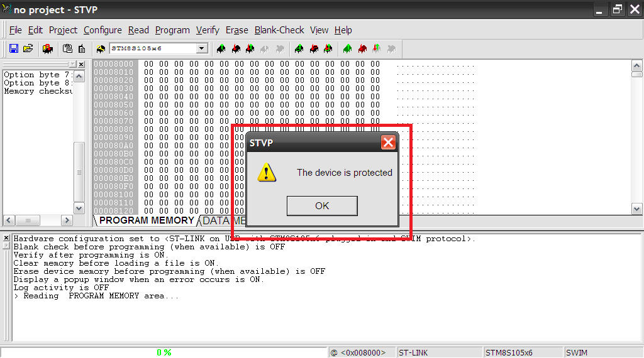The image size is (644, 358).
Task: Click the Configure ST Visual Programmer icon beside the device box
Action: (x=101, y=49)
